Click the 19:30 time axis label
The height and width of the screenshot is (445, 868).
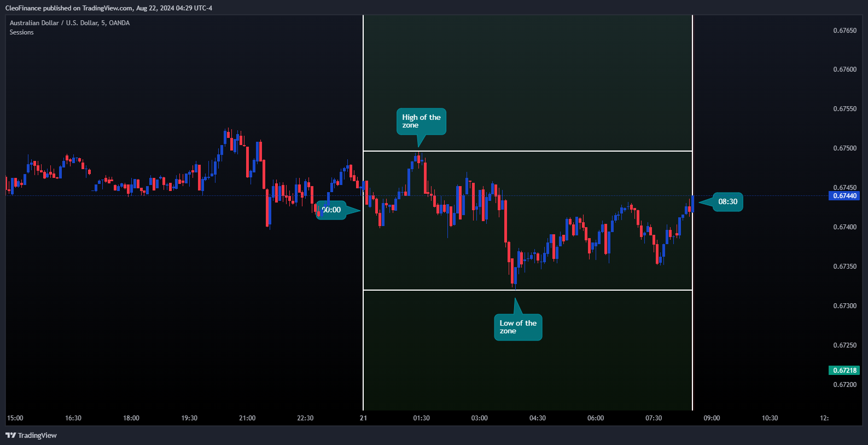click(189, 418)
